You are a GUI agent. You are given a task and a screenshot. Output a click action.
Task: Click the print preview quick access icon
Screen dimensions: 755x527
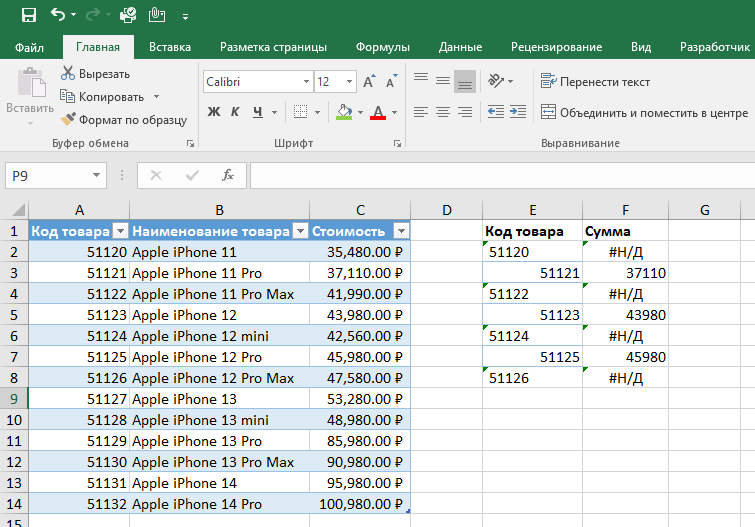coord(128,15)
